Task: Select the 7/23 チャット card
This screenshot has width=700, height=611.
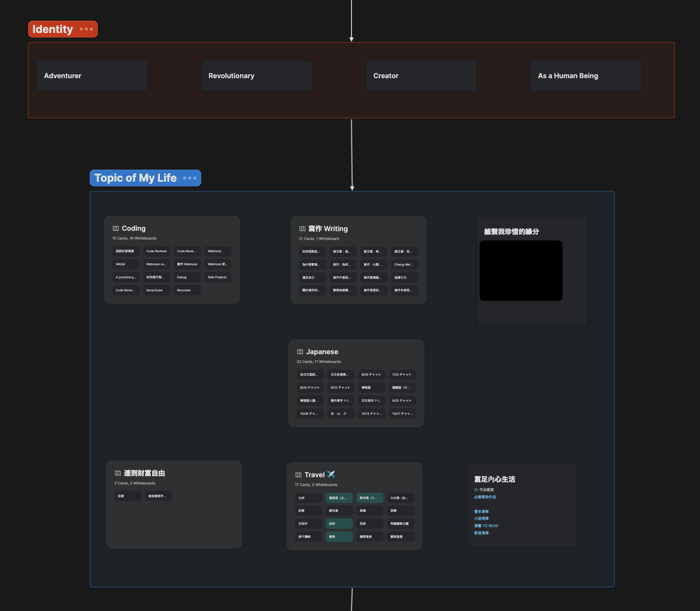Action: click(402, 374)
